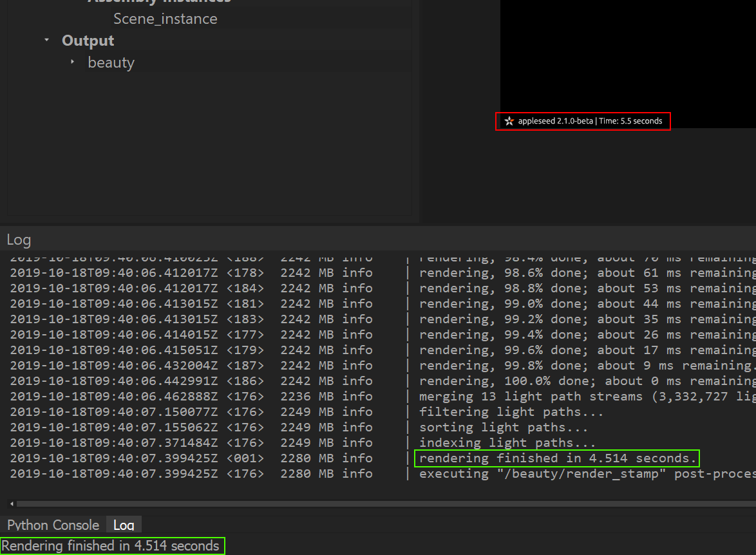The image size is (756, 555).
Task: Select the executing render_stamp post-process log entry
Action: click(x=580, y=473)
